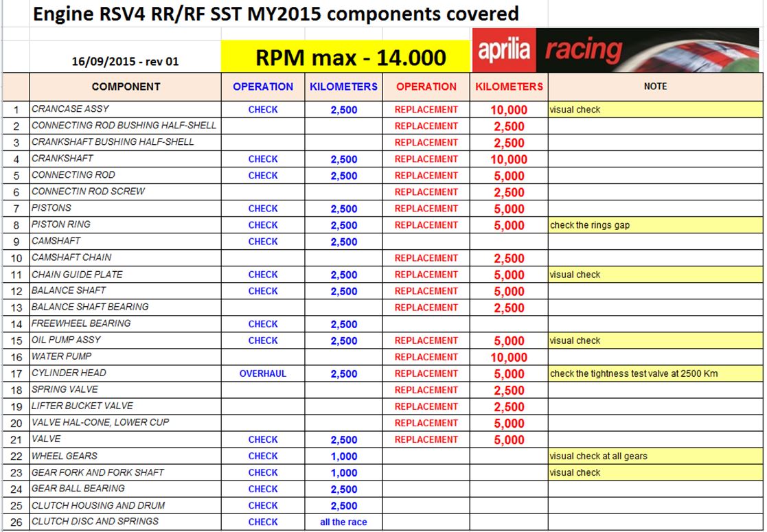The image size is (767, 532).
Task: Select the NOTE column header cell
Action: [x=655, y=86]
